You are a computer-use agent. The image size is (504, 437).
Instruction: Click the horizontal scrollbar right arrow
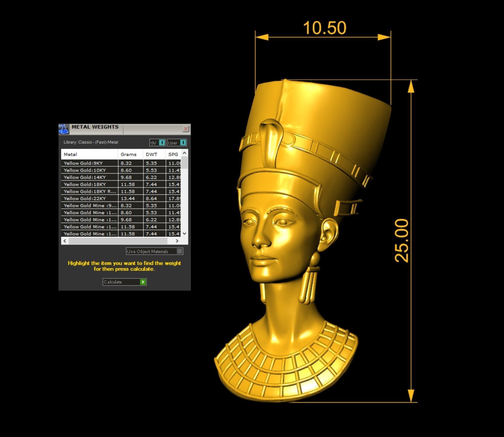[x=177, y=241]
